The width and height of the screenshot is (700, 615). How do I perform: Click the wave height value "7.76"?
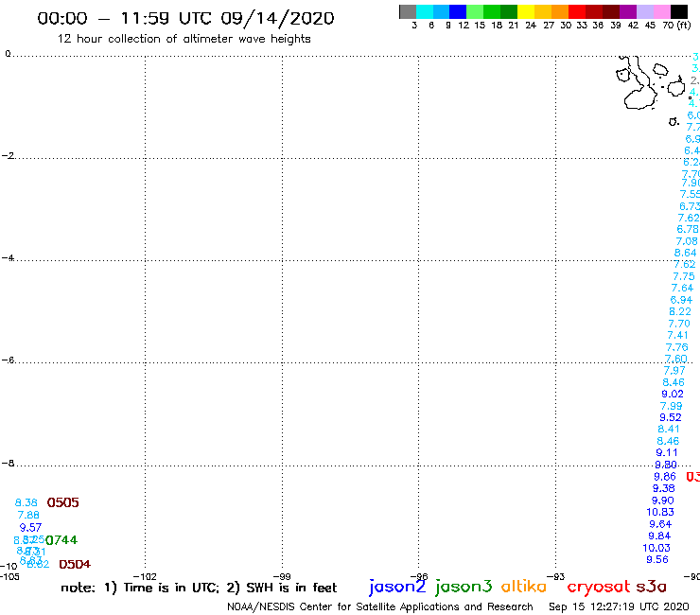coord(676,347)
